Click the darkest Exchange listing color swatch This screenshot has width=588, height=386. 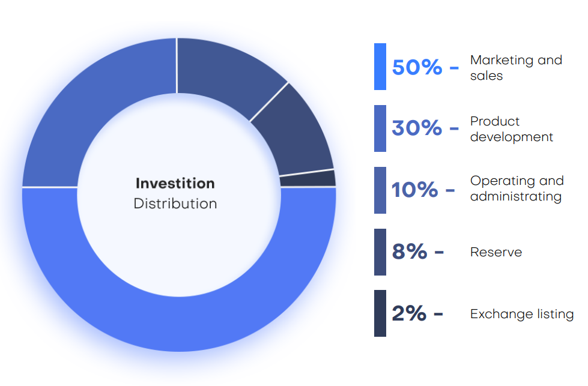(380, 313)
